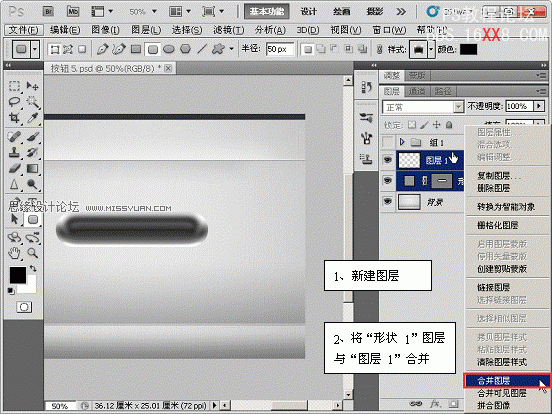Hide the 图层 1 layer eye icon
The width and height of the screenshot is (552, 414).
388,160
